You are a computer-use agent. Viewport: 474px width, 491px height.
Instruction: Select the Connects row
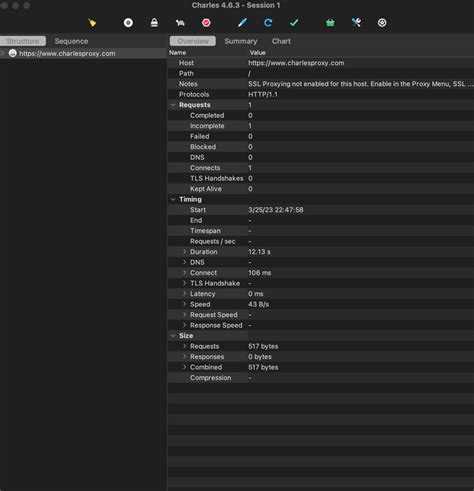point(321,168)
